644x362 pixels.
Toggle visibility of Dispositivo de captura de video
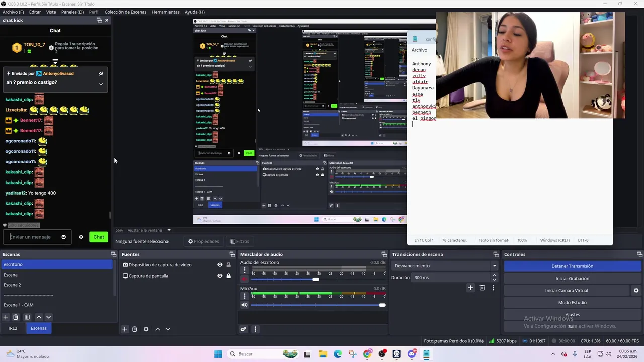point(220,265)
